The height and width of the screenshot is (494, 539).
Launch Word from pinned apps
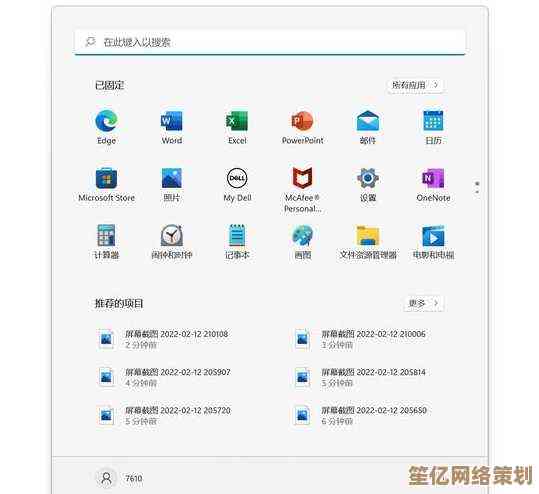point(172,127)
